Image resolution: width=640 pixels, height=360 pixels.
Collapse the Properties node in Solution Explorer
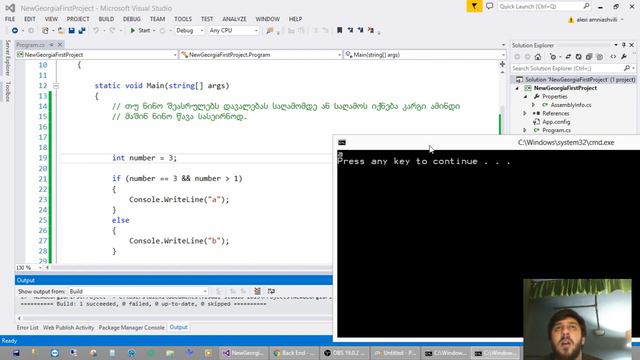point(525,97)
